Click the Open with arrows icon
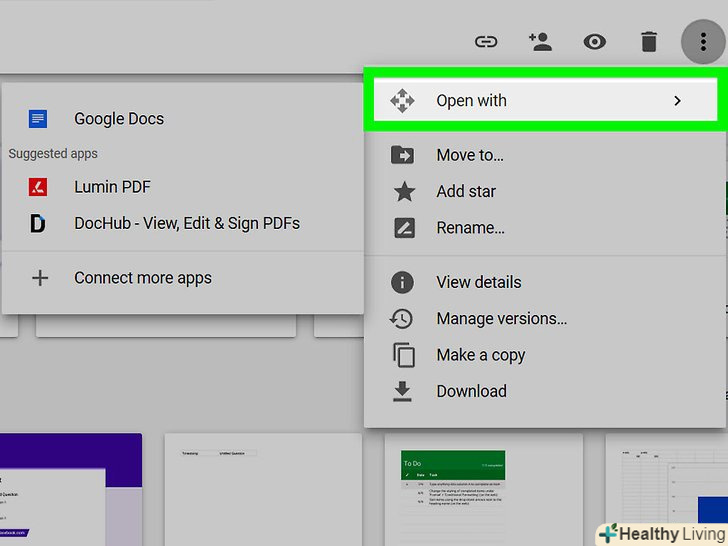This screenshot has width=728, height=546. point(402,101)
